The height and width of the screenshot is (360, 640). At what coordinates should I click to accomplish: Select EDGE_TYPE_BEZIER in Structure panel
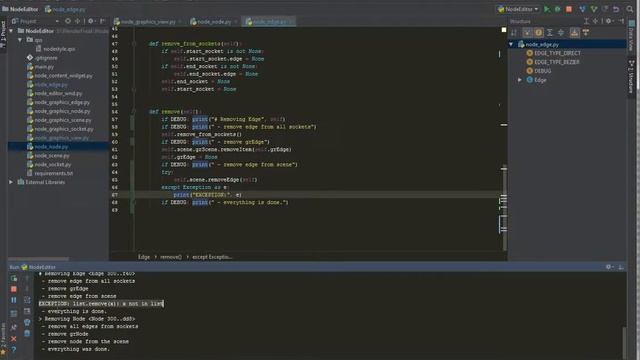pos(557,62)
